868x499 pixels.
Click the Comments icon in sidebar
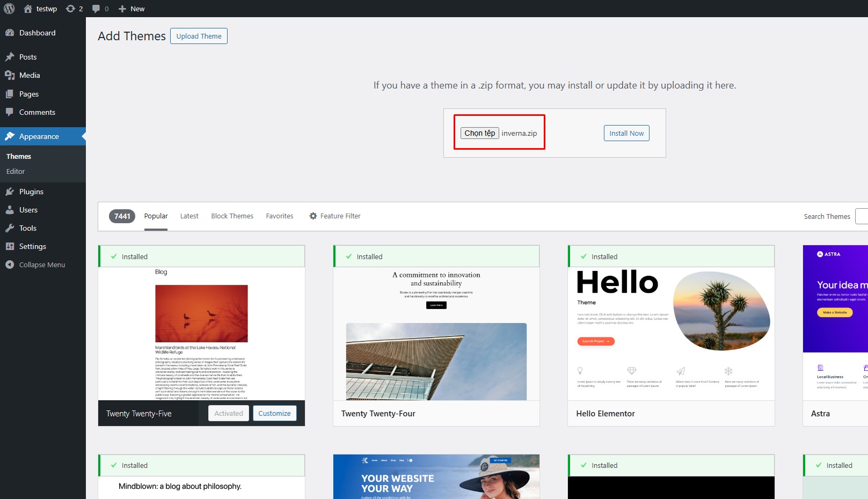tap(10, 112)
